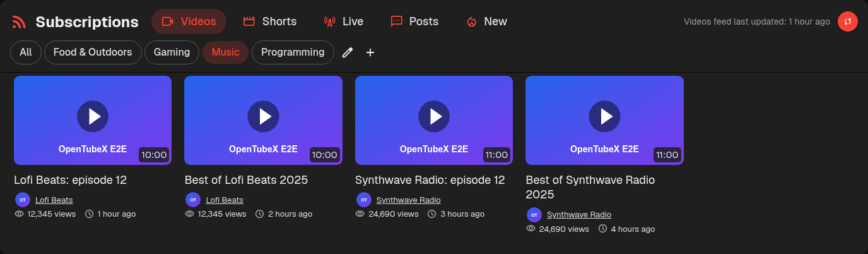This screenshot has width=868, height=254.
Task: Open Synthwave Radio avatar under episode 12
Action: (x=363, y=200)
